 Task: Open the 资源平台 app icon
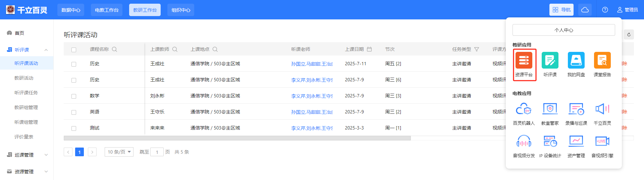(524, 61)
